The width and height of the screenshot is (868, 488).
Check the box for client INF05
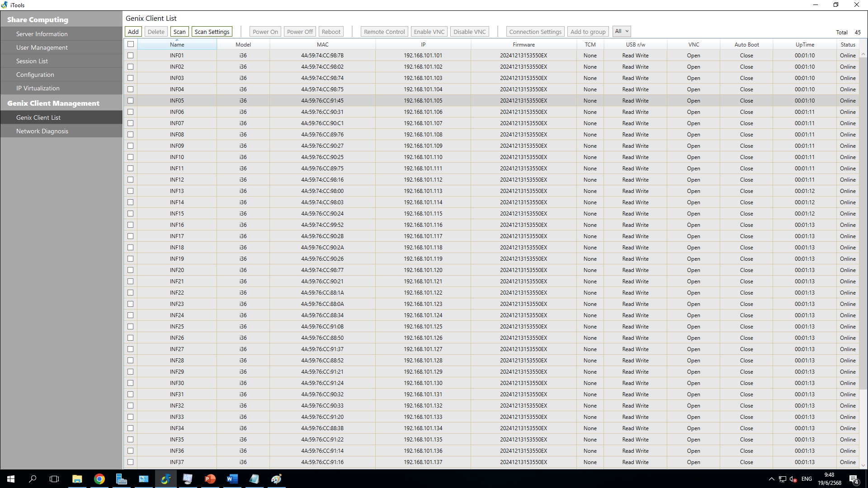tap(131, 101)
